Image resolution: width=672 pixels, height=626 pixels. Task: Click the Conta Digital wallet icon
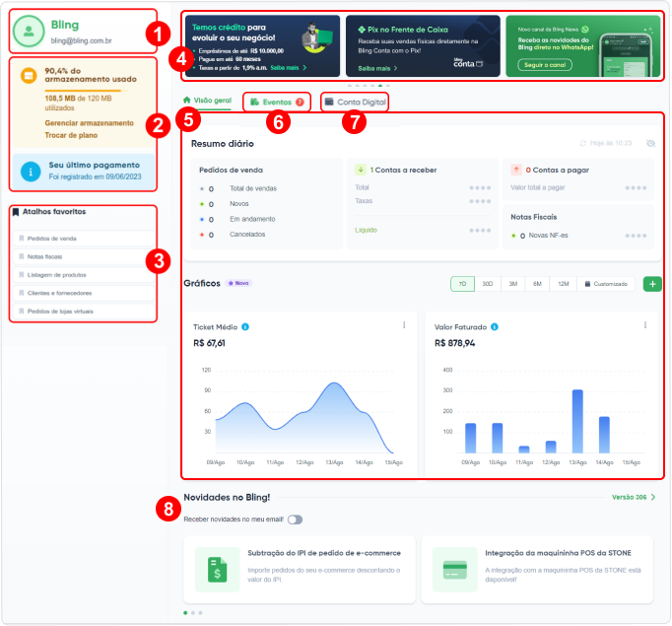tap(329, 102)
